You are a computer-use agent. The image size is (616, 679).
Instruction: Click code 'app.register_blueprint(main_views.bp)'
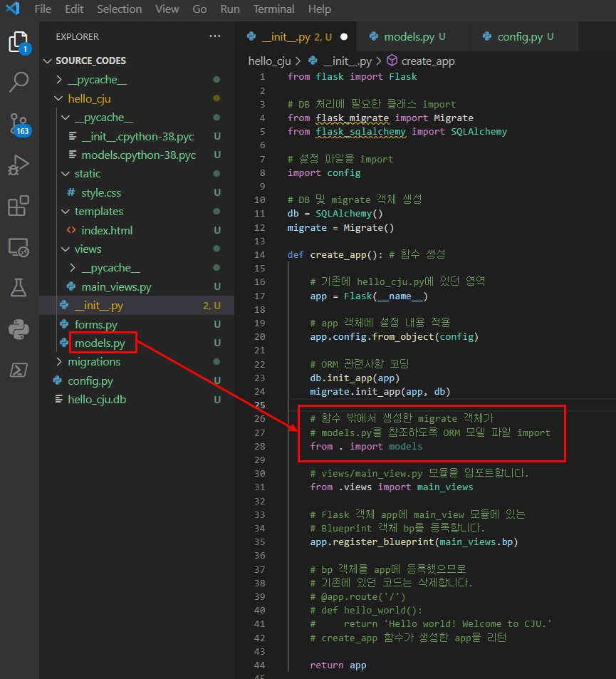(x=414, y=541)
